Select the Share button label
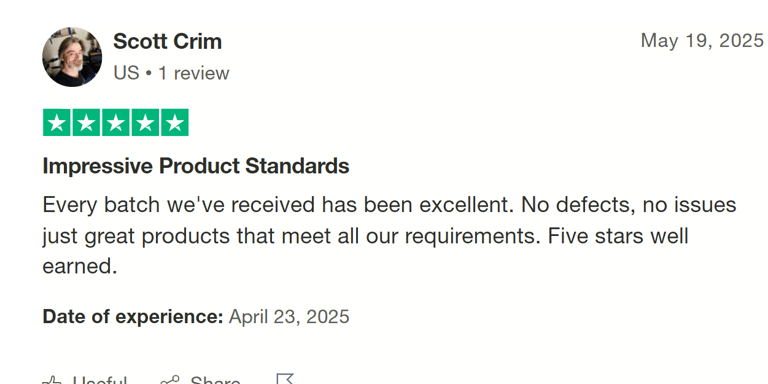This screenshot has height=384, width=768. click(215, 380)
